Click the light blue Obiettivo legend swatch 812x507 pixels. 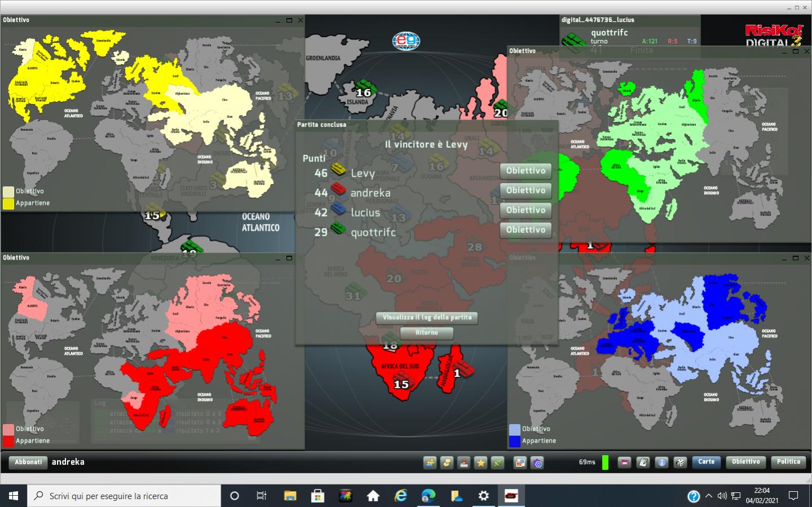click(x=515, y=429)
